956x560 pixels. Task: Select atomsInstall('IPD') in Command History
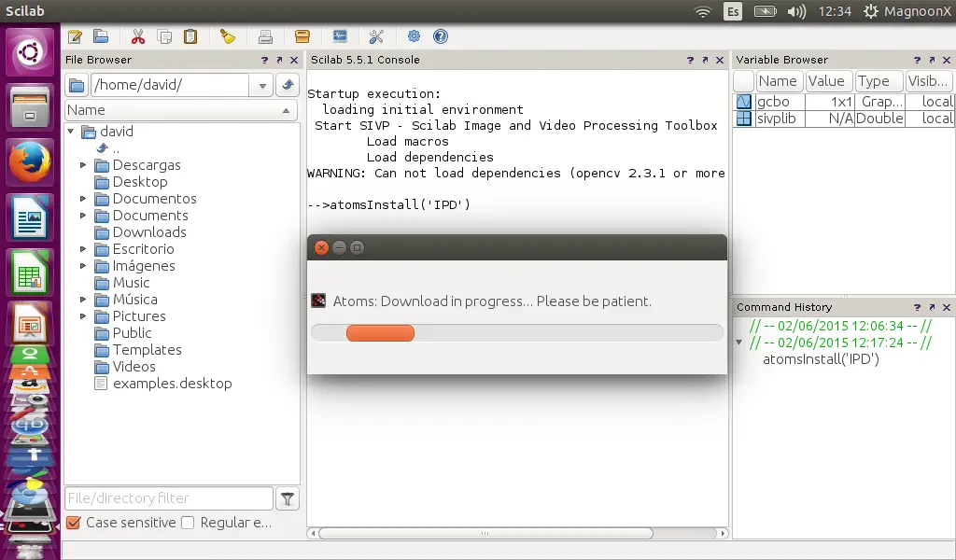coord(821,359)
